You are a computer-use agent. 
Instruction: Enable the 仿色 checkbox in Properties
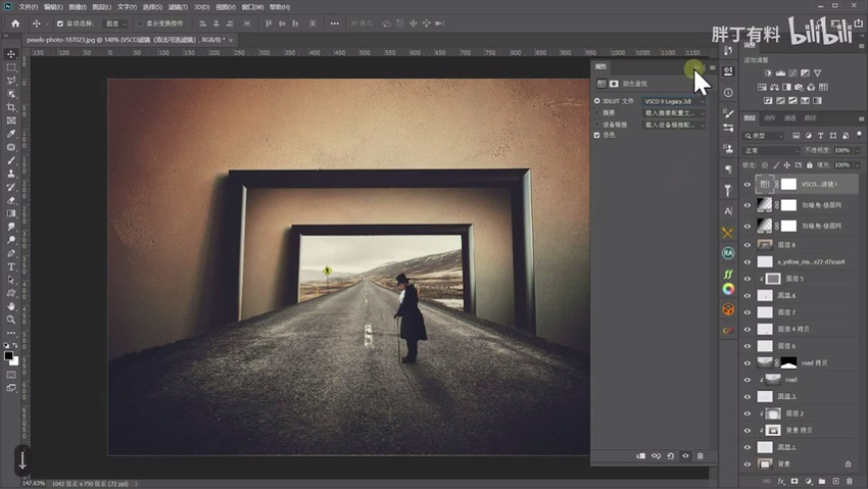point(598,135)
